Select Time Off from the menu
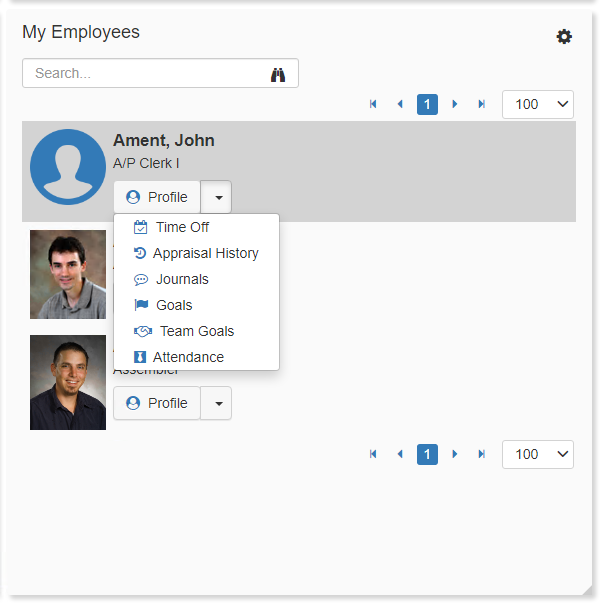This screenshot has height=610, width=610. pyautogui.click(x=182, y=227)
